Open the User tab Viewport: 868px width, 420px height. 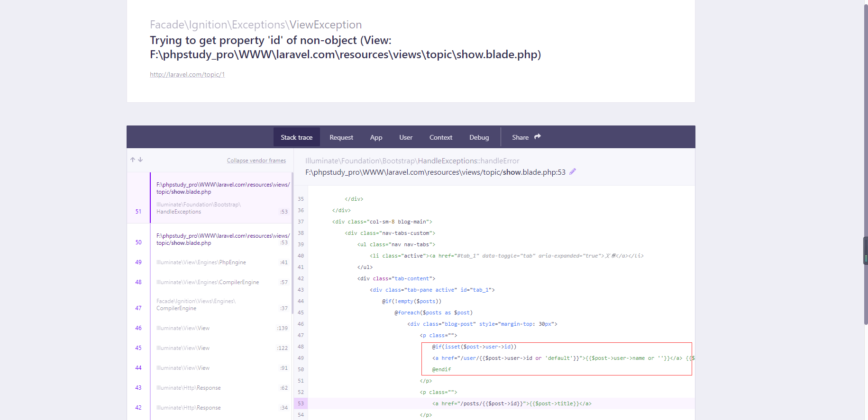pyautogui.click(x=406, y=137)
